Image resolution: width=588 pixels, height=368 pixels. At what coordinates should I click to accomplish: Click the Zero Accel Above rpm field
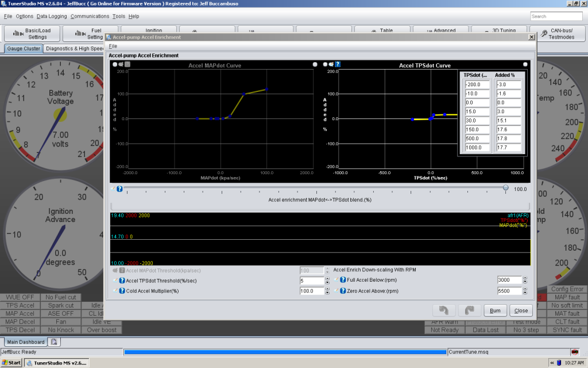[509, 291]
